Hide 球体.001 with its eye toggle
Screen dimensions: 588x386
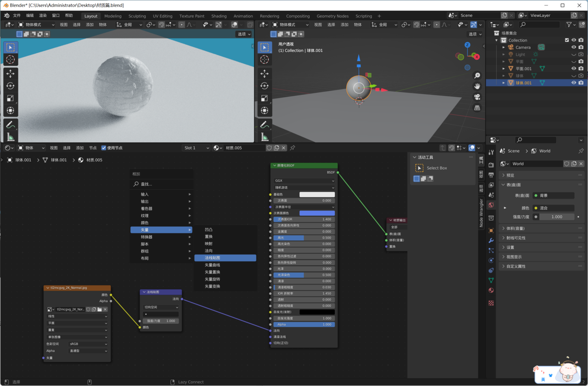[574, 83]
